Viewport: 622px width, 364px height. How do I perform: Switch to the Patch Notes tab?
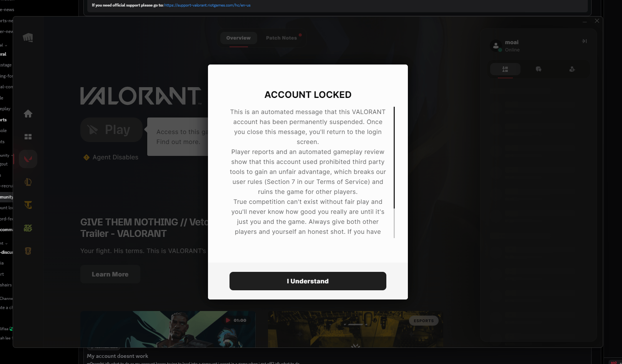tap(281, 38)
